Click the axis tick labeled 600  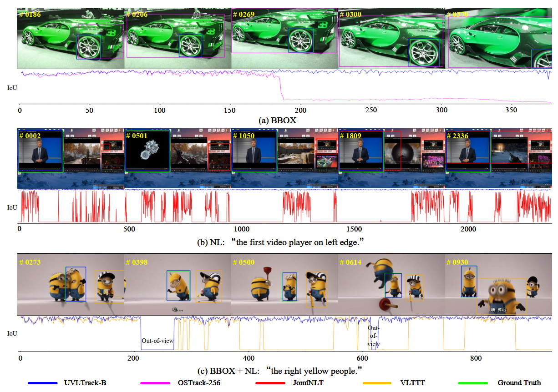pos(363,358)
